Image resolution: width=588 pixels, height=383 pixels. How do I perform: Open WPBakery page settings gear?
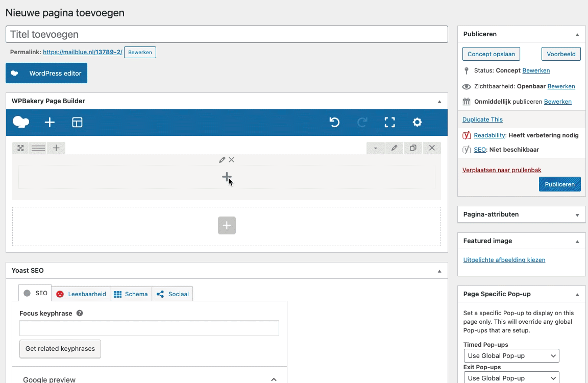pyautogui.click(x=417, y=122)
